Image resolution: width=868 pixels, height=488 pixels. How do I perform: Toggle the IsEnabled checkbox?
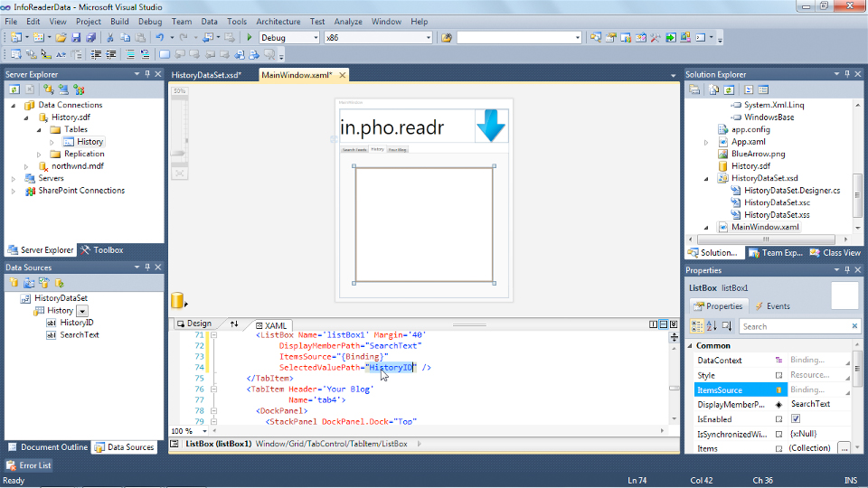[x=796, y=418]
